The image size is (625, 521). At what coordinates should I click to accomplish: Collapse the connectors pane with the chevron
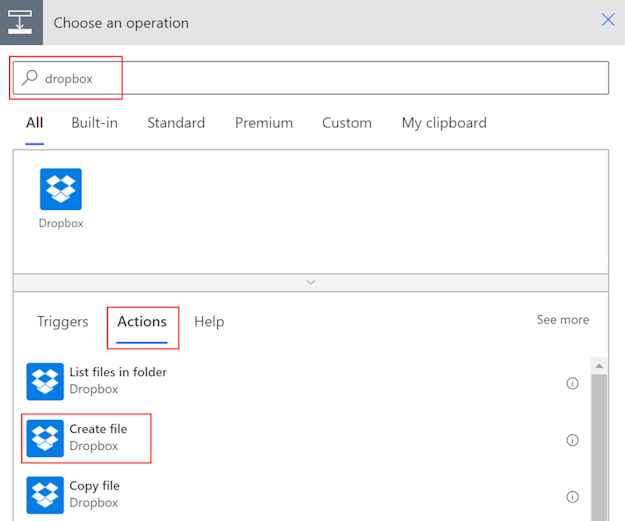coord(311,282)
